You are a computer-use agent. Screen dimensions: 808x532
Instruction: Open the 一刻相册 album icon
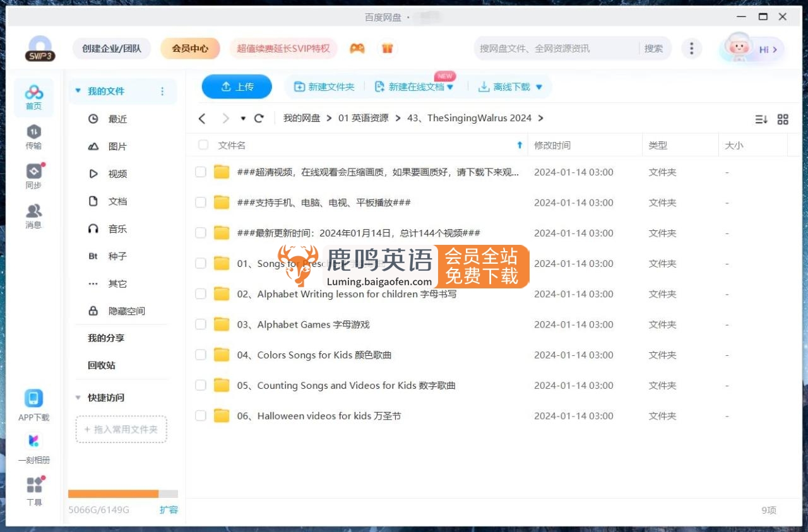[33, 448]
